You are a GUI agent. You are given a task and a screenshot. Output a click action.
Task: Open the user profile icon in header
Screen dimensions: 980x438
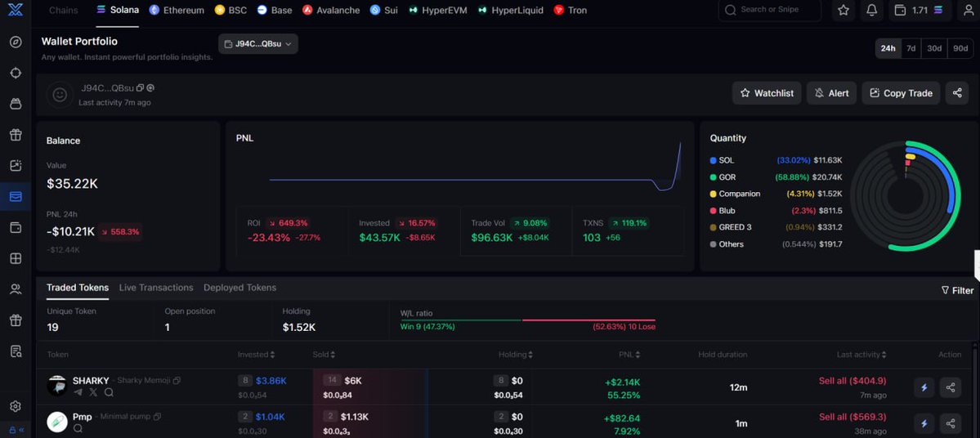pos(968,10)
